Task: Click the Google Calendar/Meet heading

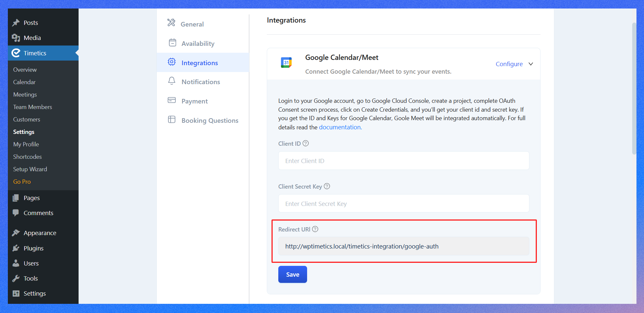Action: 341,58
